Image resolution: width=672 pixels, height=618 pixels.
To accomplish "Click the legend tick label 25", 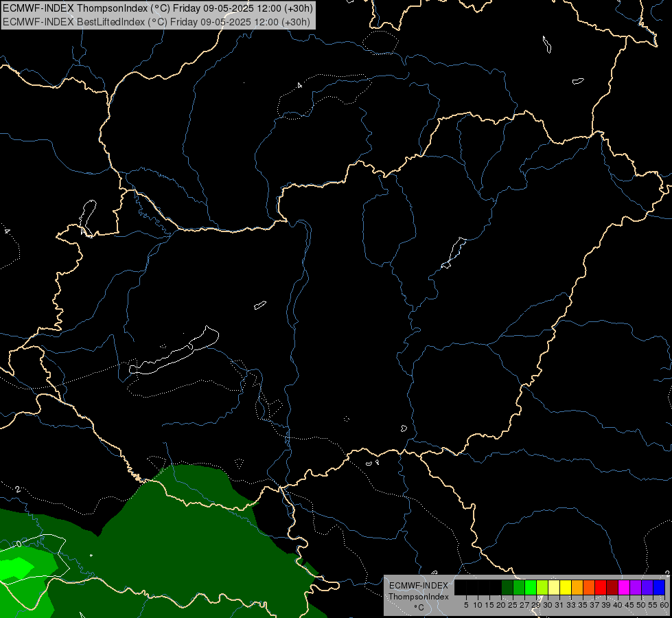I will [x=513, y=605].
